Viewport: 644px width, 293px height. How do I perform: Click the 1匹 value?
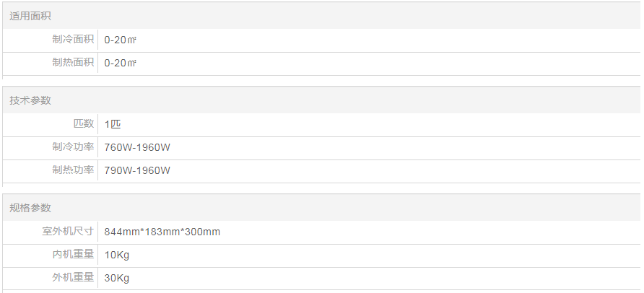click(x=113, y=124)
